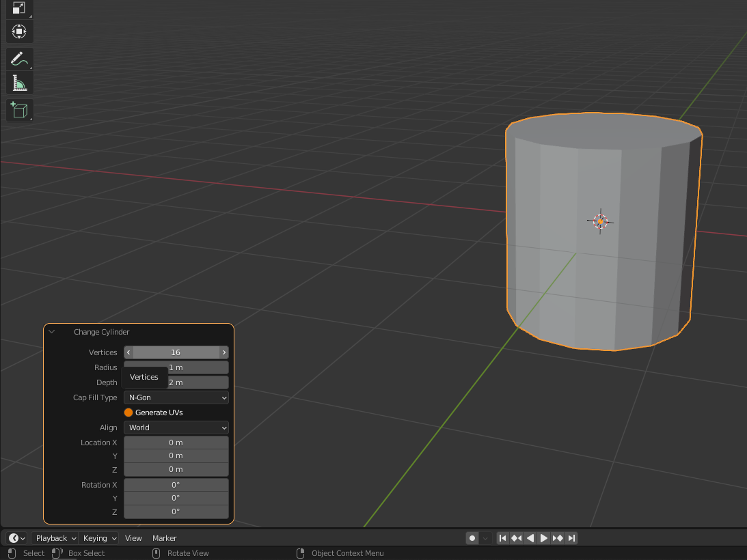
Task: Open the timeline View menu
Action: [133, 538]
